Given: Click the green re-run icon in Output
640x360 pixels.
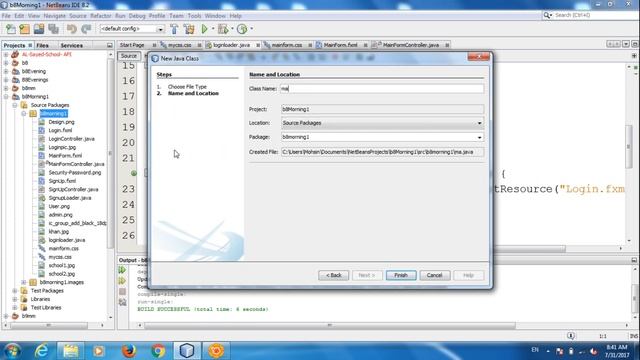Looking at the screenshot, I should click(x=122, y=270).
